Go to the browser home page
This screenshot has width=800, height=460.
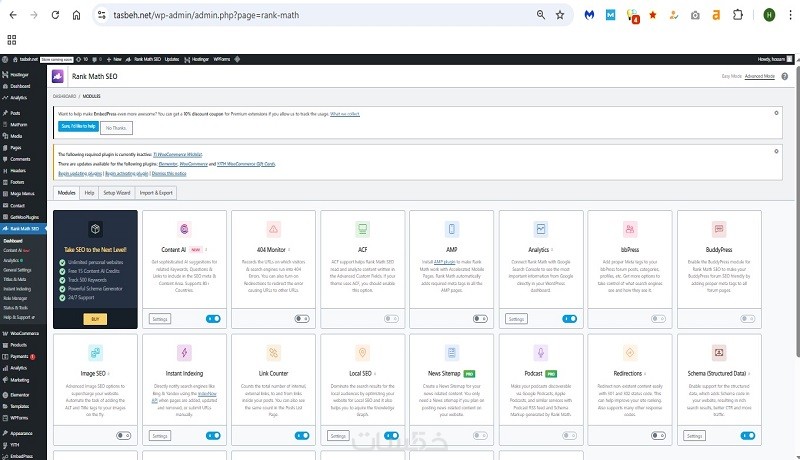[77, 15]
